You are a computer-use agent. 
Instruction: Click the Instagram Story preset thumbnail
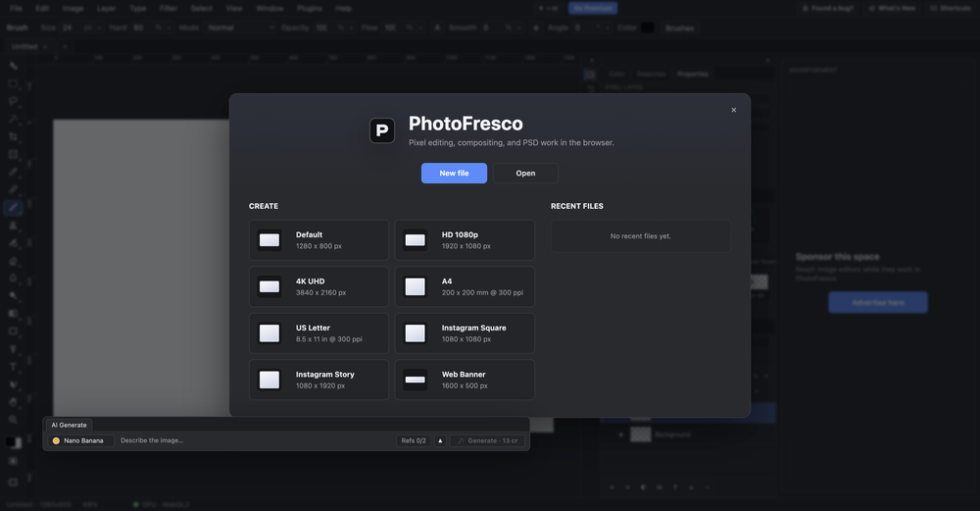tap(269, 380)
